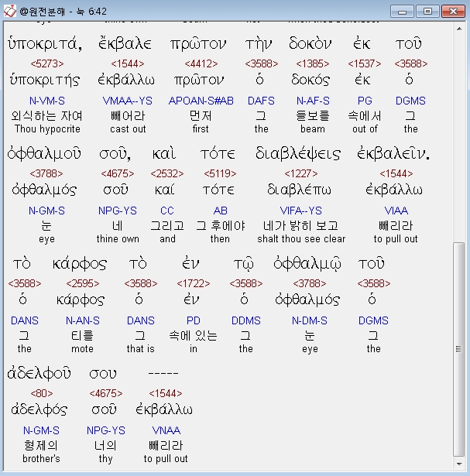This screenshot has height=476, width=470.
Task: Minimize the 원전분해 window
Action: click(x=402, y=12)
